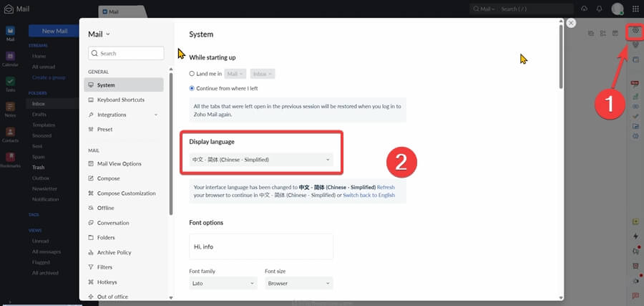Click the settings Search field
This screenshot has height=306, width=644.
[x=126, y=53]
